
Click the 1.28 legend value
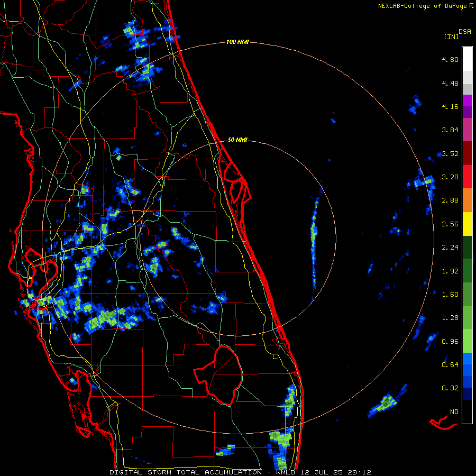(450, 318)
